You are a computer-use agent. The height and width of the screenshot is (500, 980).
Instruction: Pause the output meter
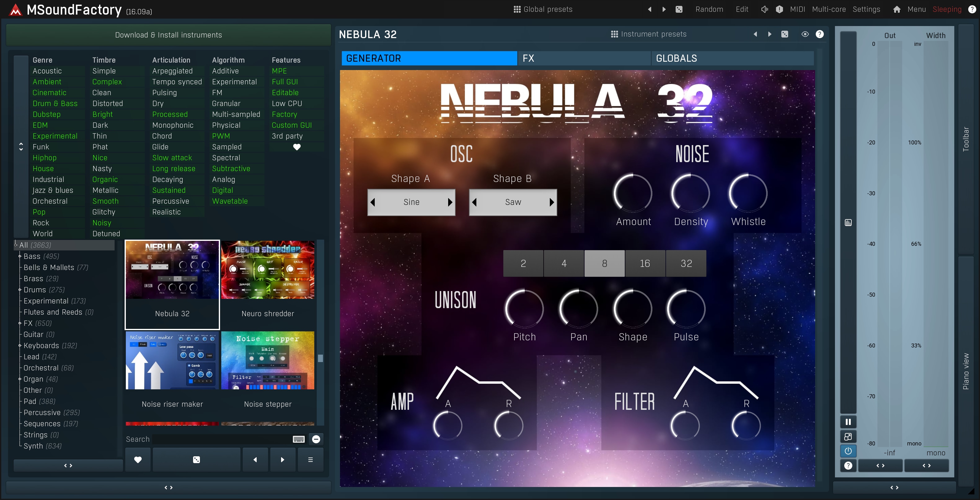coord(848,422)
